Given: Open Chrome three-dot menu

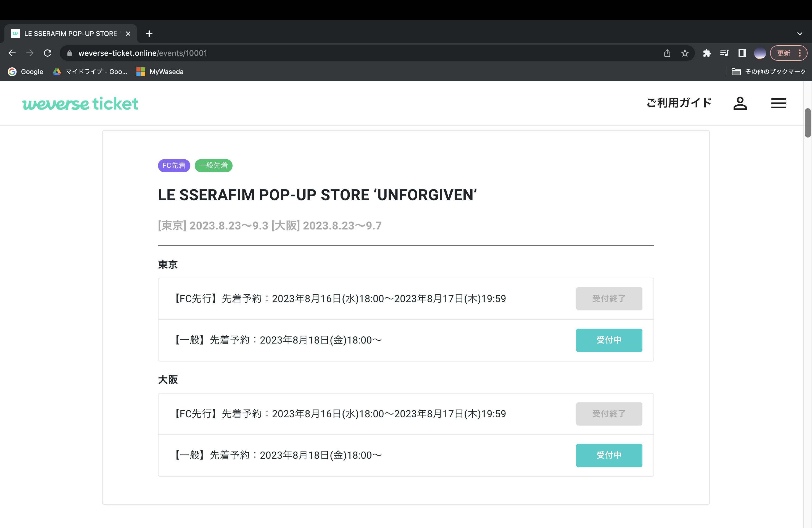Looking at the screenshot, I should pos(800,53).
